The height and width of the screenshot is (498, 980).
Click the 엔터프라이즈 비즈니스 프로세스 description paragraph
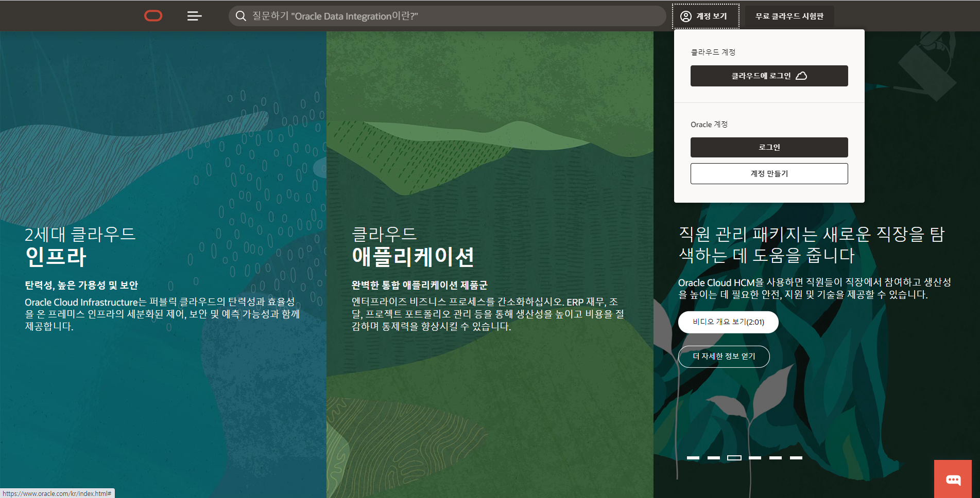[x=488, y=314]
